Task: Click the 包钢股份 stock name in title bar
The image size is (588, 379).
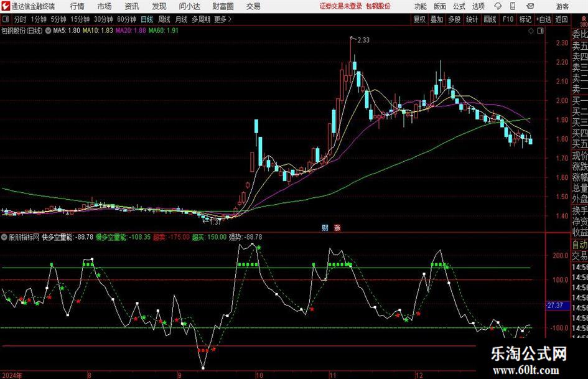Action: point(378,6)
